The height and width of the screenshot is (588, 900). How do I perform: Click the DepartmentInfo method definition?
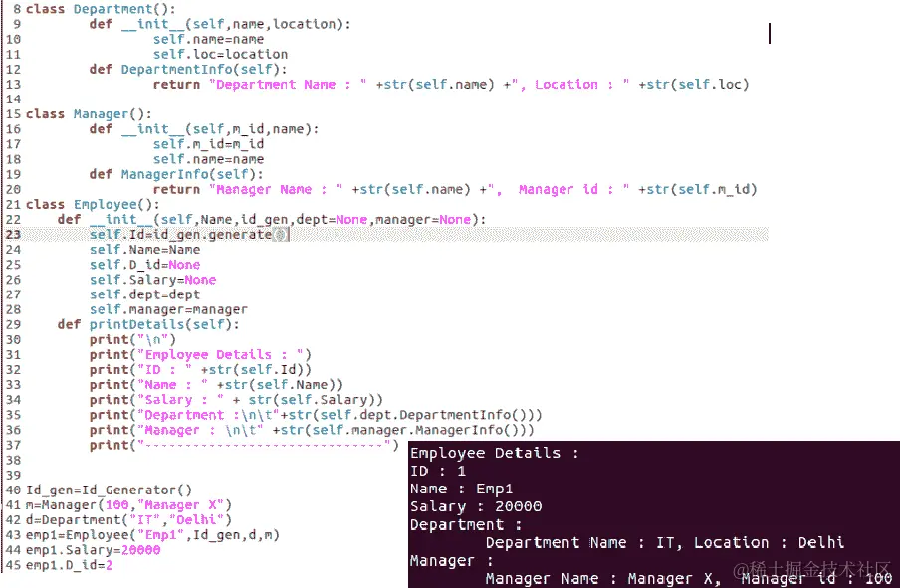tap(188, 70)
